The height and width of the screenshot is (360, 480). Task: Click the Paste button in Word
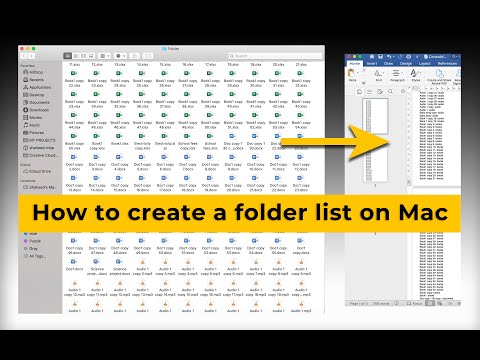coord(352,75)
